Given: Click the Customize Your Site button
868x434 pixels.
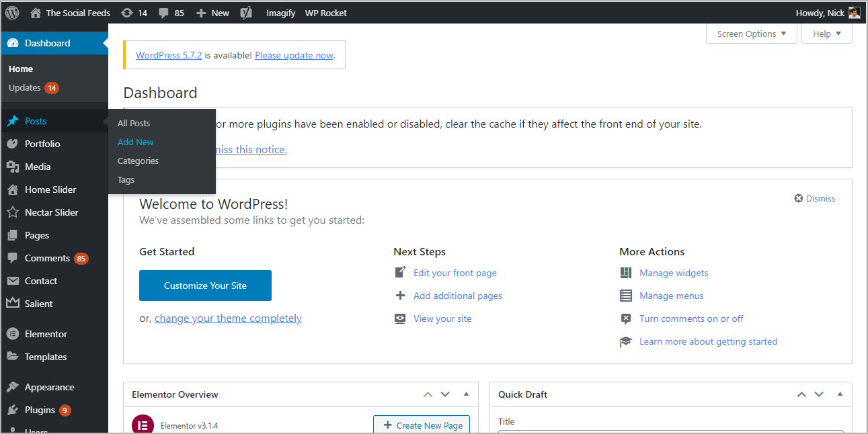Looking at the screenshot, I should tap(205, 286).
